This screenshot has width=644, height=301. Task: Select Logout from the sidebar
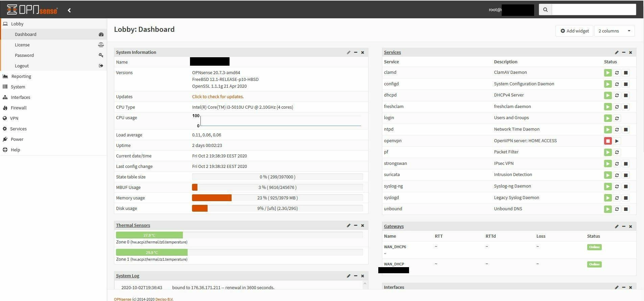pos(53,66)
